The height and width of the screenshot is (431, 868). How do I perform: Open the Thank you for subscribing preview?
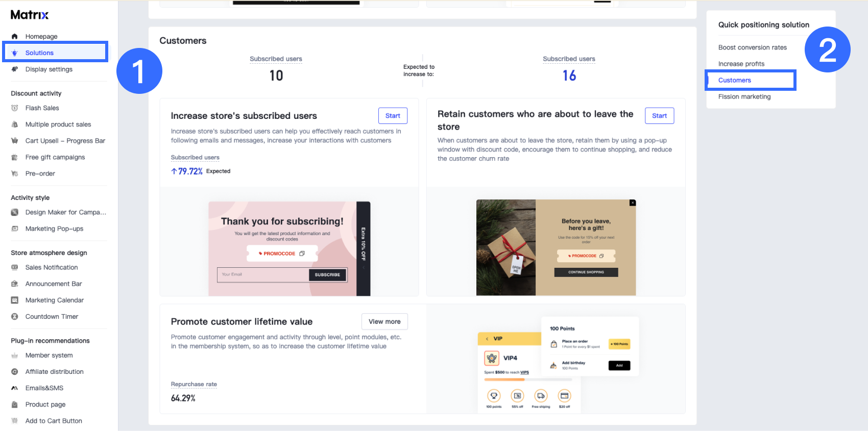(x=289, y=248)
